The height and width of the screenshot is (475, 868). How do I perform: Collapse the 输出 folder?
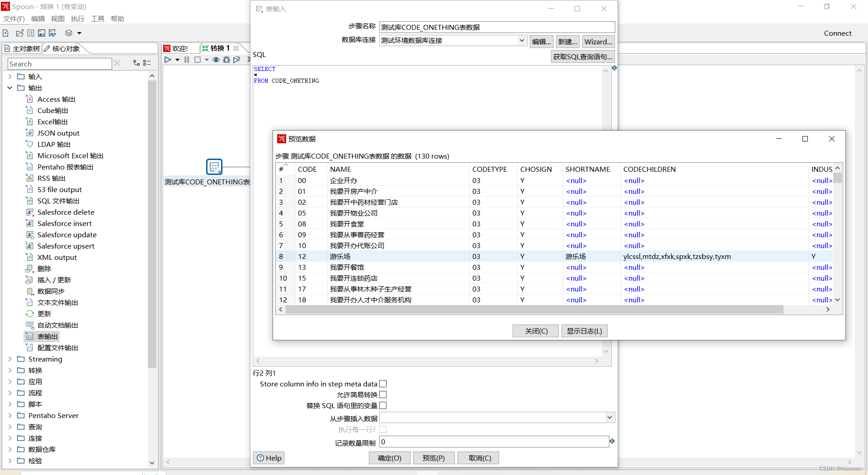pyautogui.click(x=10, y=88)
